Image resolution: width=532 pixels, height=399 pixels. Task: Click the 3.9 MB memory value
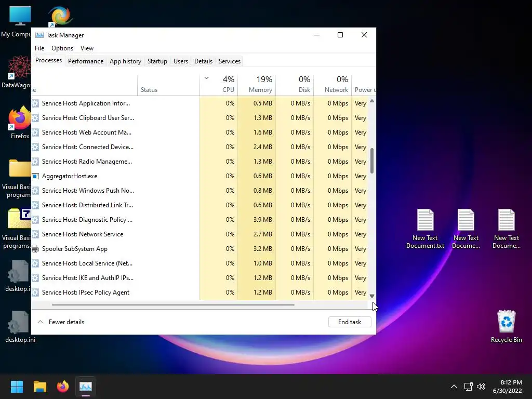[x=262, y=220]
